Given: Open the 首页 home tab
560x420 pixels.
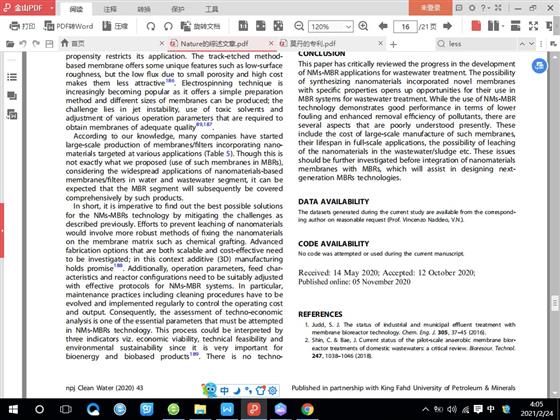Looking at the screenshot, I should click(x=73, y=44).
